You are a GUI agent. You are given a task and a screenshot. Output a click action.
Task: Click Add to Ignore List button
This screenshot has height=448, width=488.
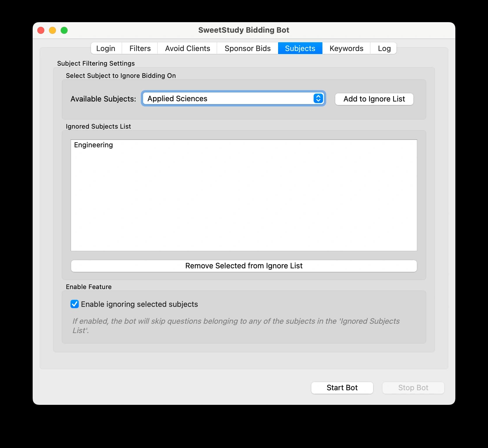click(374, 99)
